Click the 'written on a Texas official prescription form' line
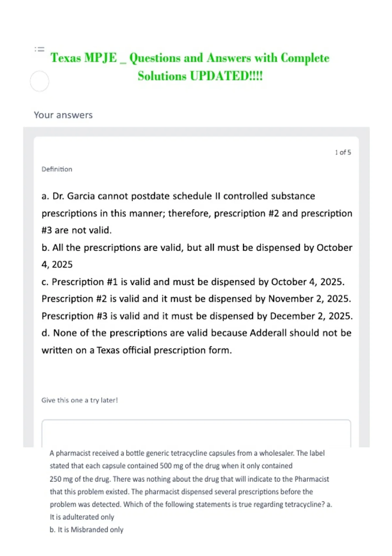392x556 pixels. pos(137,350)
